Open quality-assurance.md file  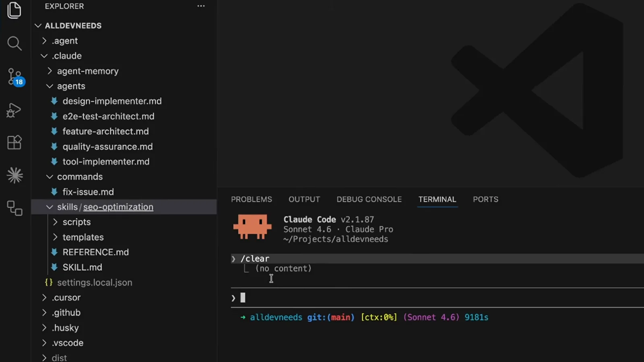pyautogui.click(x=107, y=146)
